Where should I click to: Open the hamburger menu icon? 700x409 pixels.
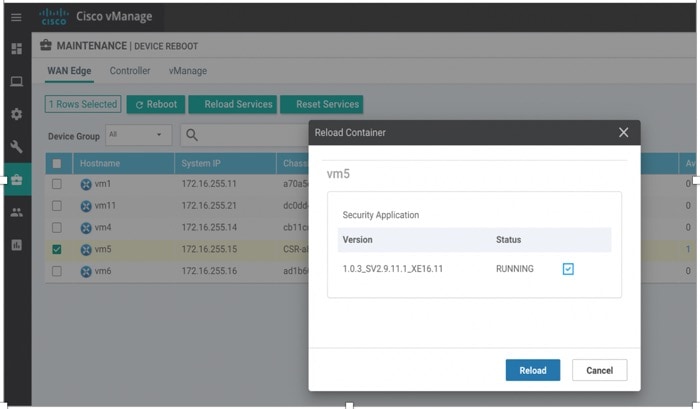(x=16, y=17)
